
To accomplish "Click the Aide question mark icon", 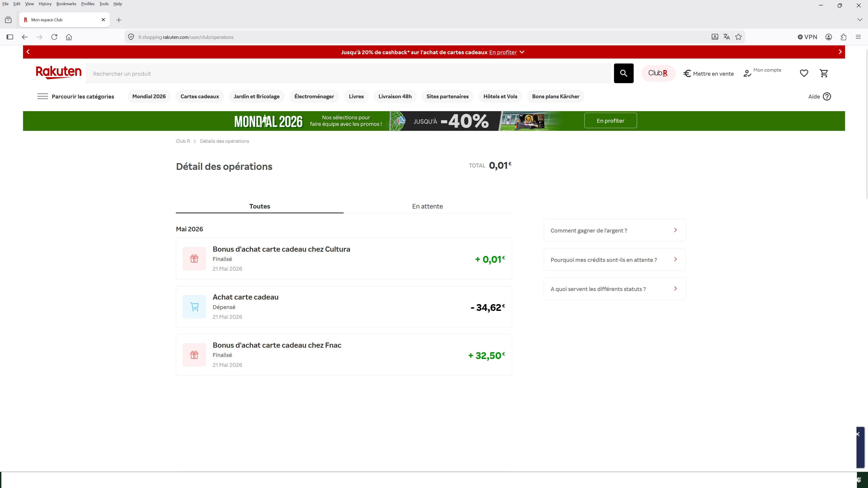I will pyautogui.click(x=827, y=97).
